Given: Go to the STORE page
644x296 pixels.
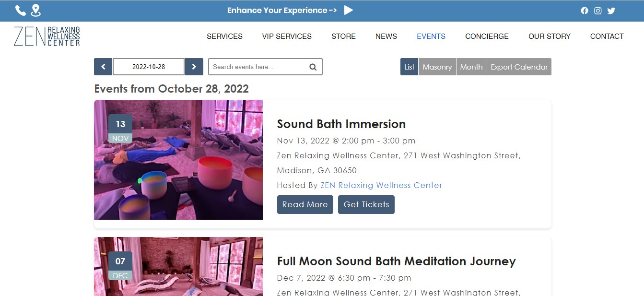Looking at the screenshot, I should pos(343,36).
